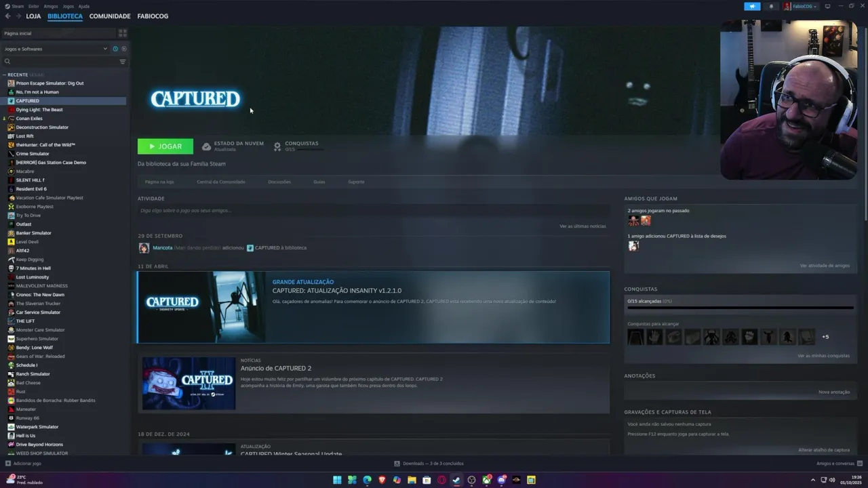Click the achievements progress bar
Viewport: 868px width, 488px height.
741,308
